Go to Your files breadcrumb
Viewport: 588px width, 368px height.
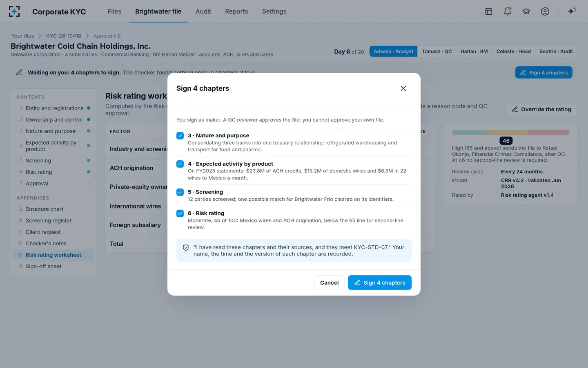(23, 36)
